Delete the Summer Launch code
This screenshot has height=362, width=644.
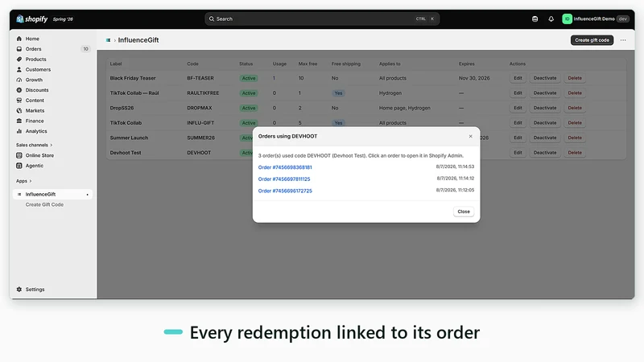coord(575,138)
